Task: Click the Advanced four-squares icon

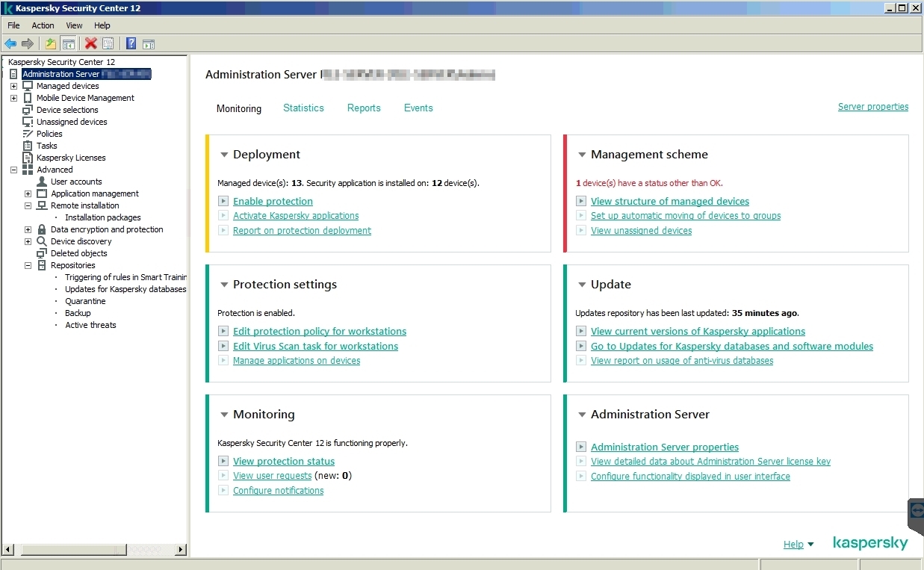Action: 28,170
